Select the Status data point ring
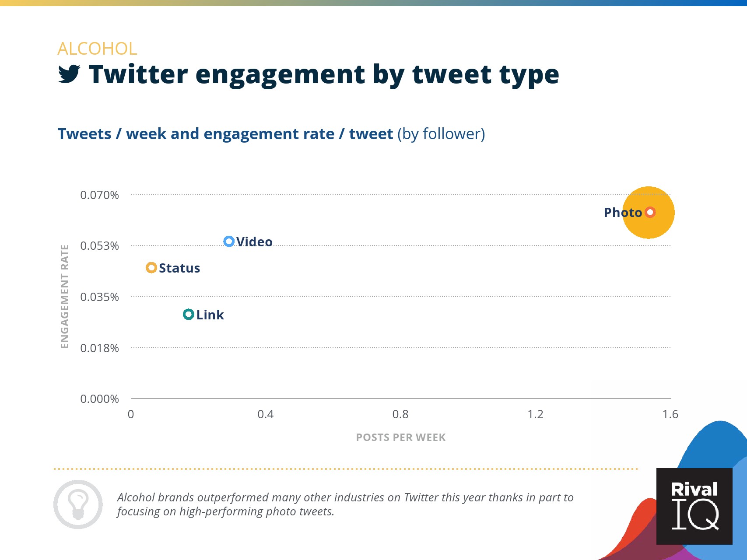 pyautogui.click(x=151, y=267)
